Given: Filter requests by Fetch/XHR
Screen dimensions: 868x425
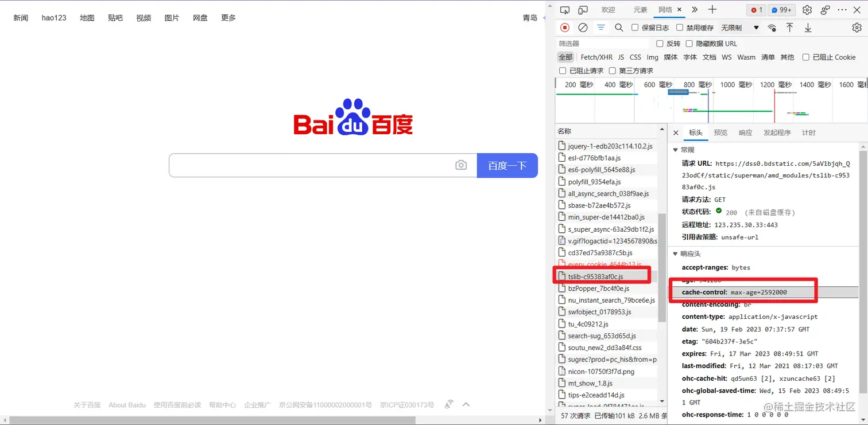Looking at the screenshot, I should point(596,57).
